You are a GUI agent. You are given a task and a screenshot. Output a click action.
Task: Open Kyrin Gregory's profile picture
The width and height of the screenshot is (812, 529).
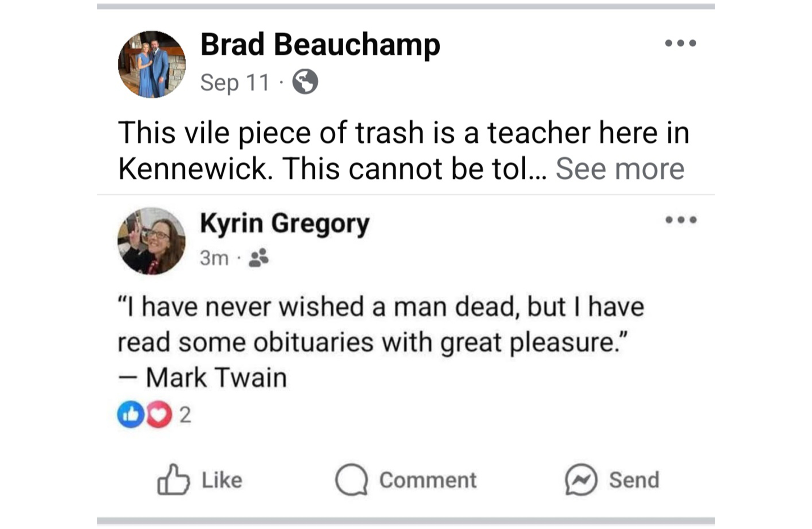pyautogui.click(x=152, y=241)
